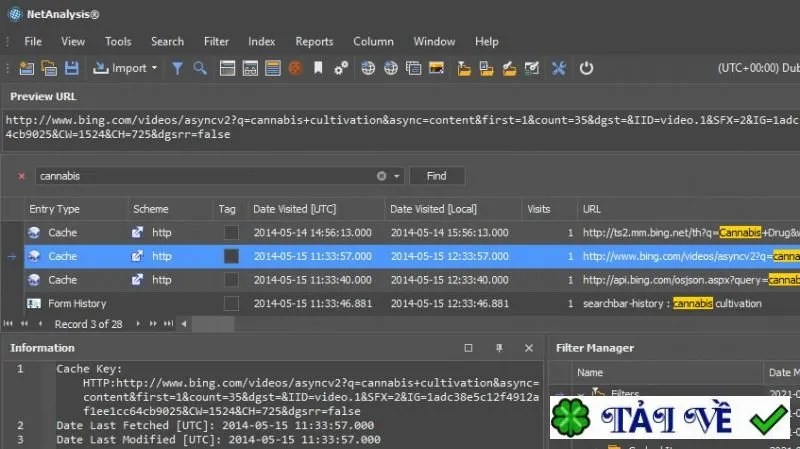Go to the previous page of records

[x=24, y=323]
